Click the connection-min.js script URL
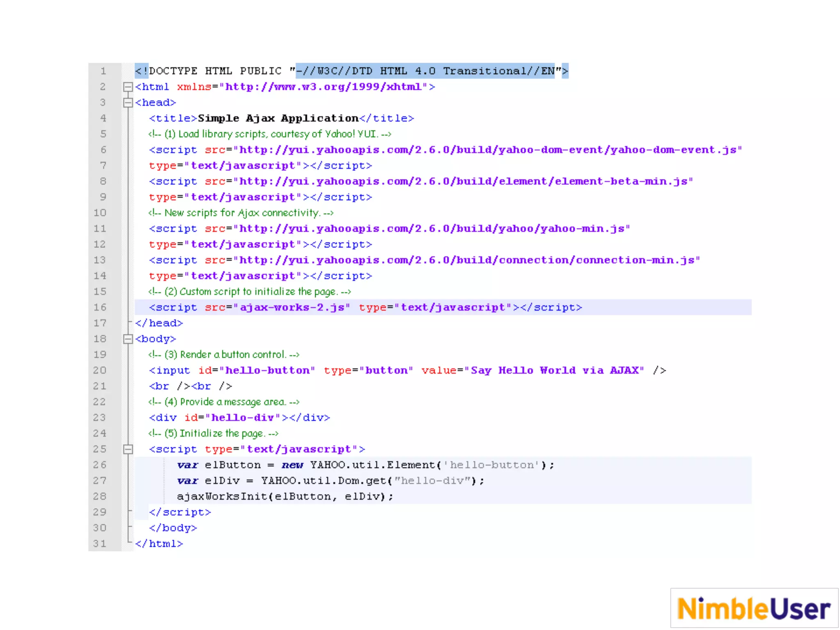Viewport: 840px width, 630px height. pyautogui.click(x=468, y=260)
